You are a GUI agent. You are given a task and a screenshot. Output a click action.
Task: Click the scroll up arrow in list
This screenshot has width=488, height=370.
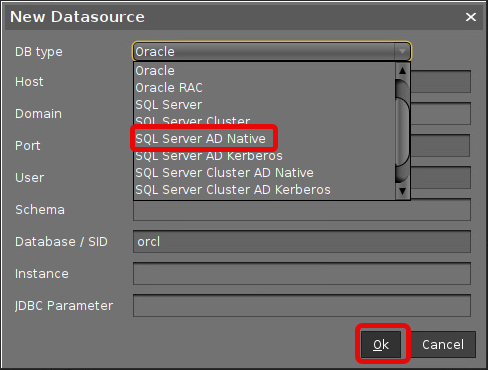[x=402, y=71]
